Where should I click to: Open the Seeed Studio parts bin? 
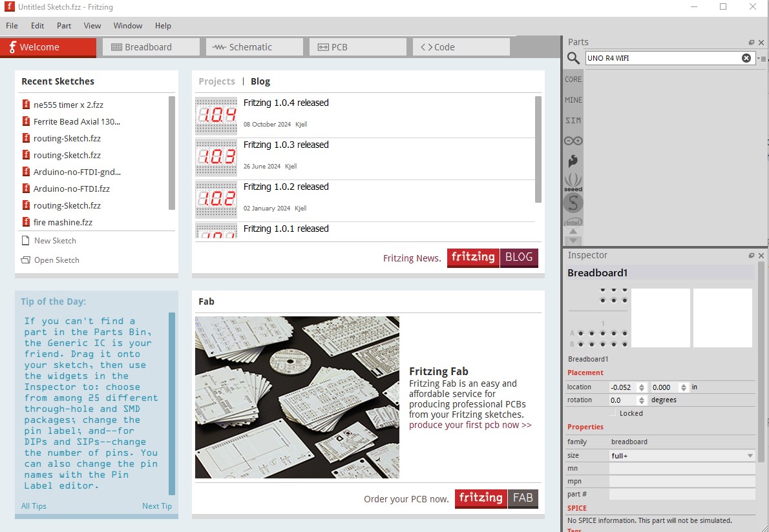click(573, 181)
